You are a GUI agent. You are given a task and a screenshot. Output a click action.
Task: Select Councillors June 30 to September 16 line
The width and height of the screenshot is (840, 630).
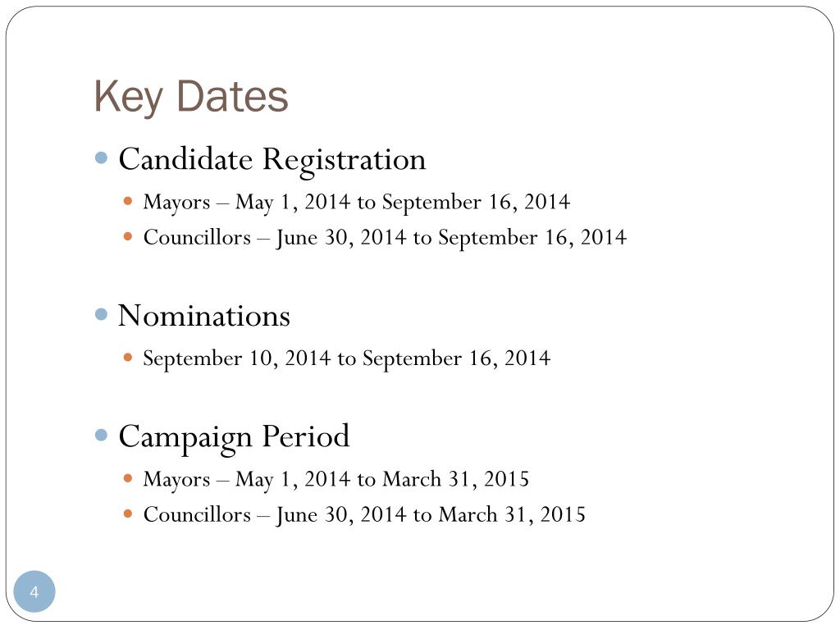point(385,238)
